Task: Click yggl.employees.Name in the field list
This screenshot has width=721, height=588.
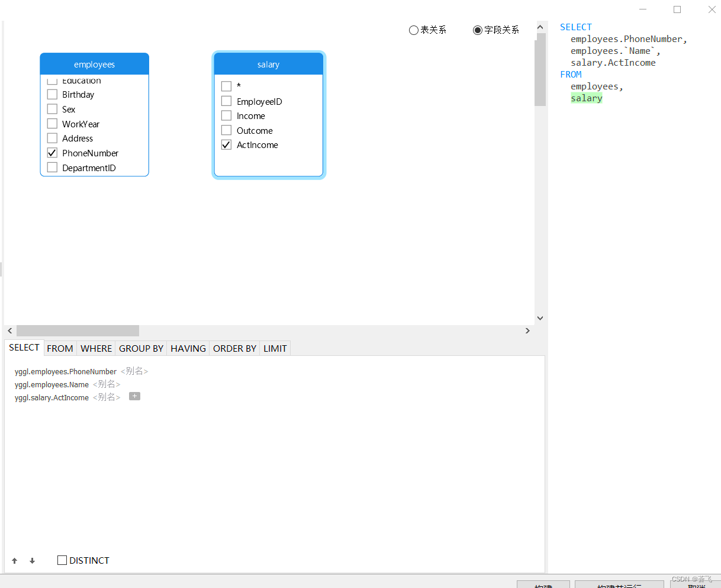Action: pos(51,385)
